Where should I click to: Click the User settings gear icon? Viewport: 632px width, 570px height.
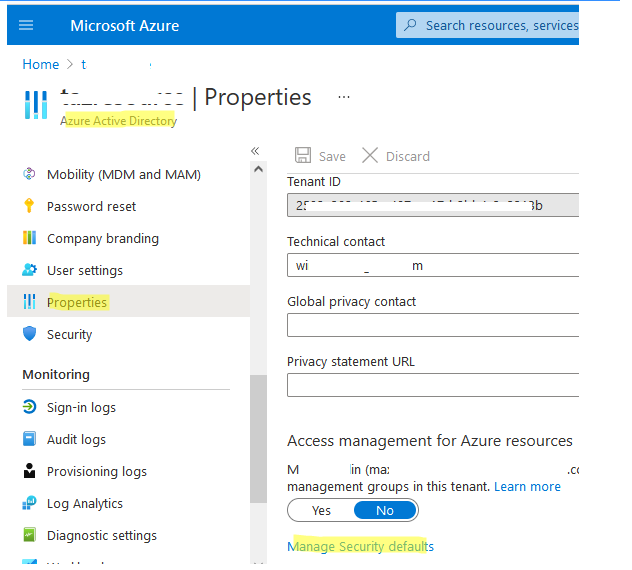click(x=29, y=270)
